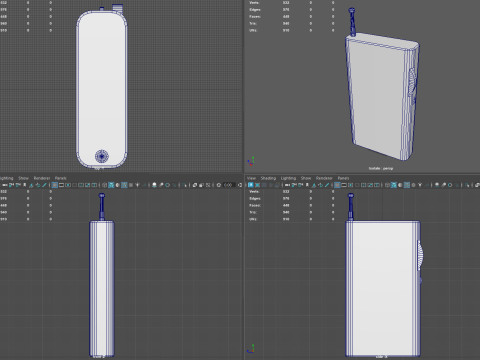Click Textured icon in left viewport toolbar

(131, 185)
